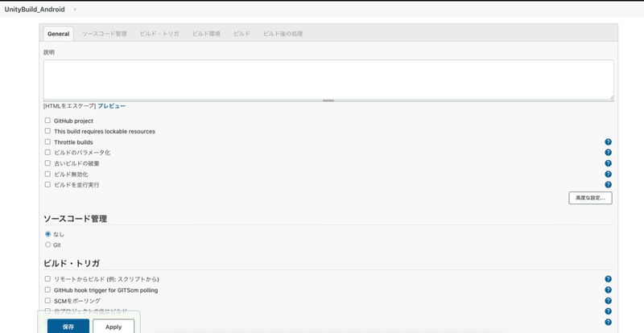
Task: Click the Apply button
Action: [114, 327]
